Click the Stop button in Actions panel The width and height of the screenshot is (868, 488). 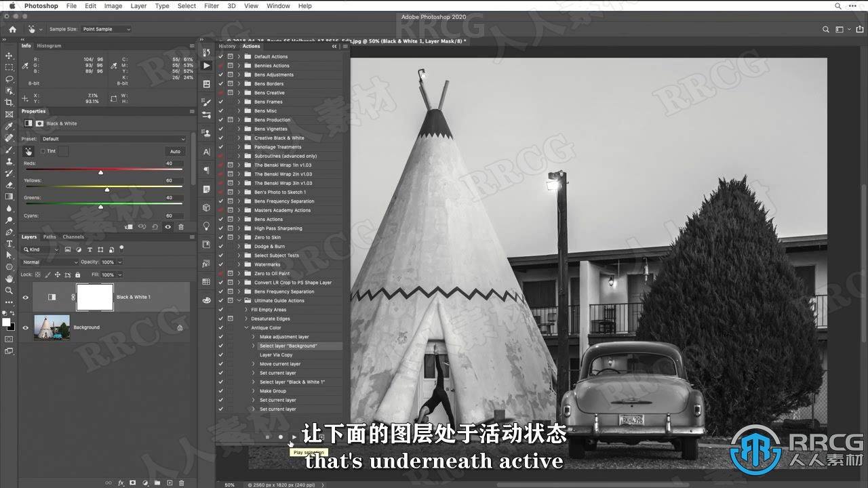pyautogui.click(x=267, y=437)
